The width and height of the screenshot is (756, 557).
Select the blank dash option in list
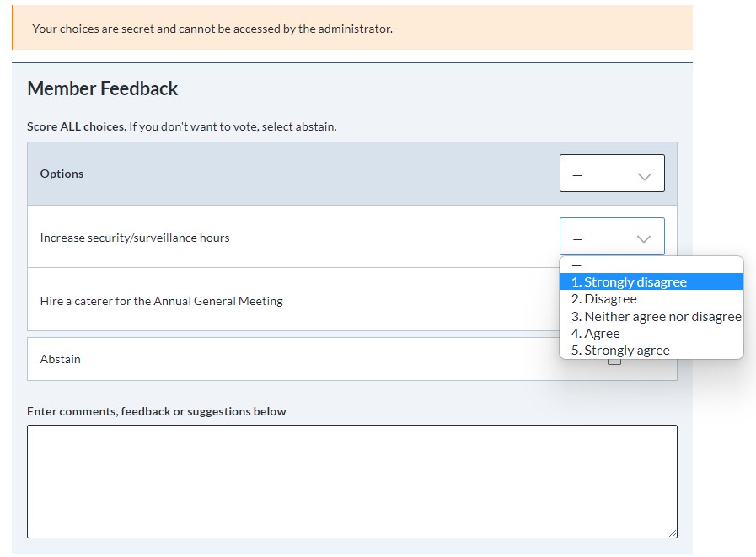point(651,265)
